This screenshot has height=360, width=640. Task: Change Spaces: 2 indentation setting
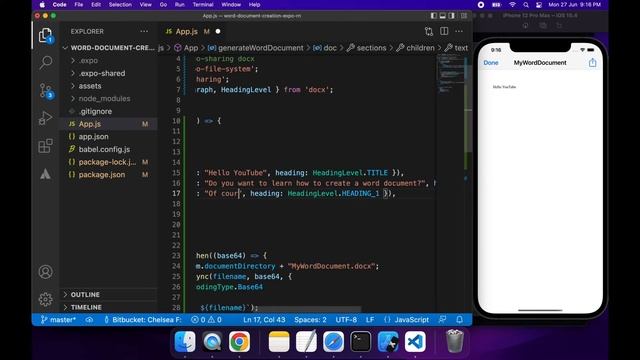pyautogui.click(x=310, y=320)
